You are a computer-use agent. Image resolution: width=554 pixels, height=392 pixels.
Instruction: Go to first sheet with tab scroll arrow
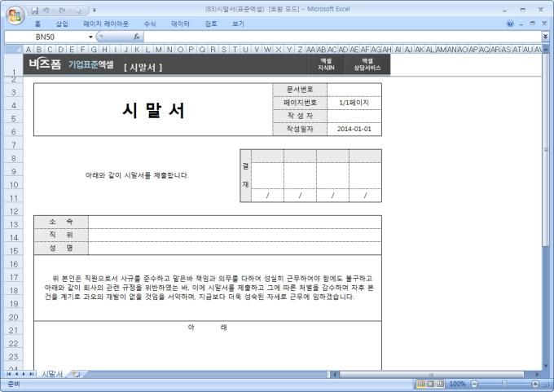pos(9,374)
